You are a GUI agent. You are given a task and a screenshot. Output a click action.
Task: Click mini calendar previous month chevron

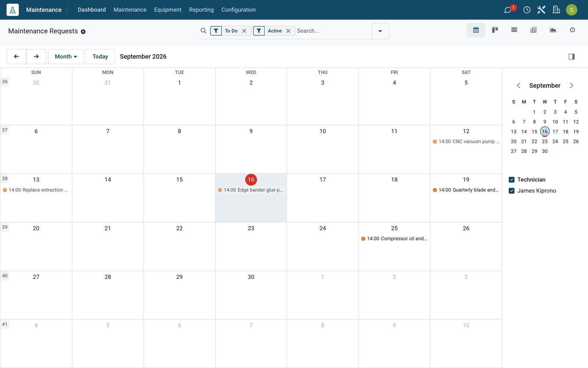519,86
